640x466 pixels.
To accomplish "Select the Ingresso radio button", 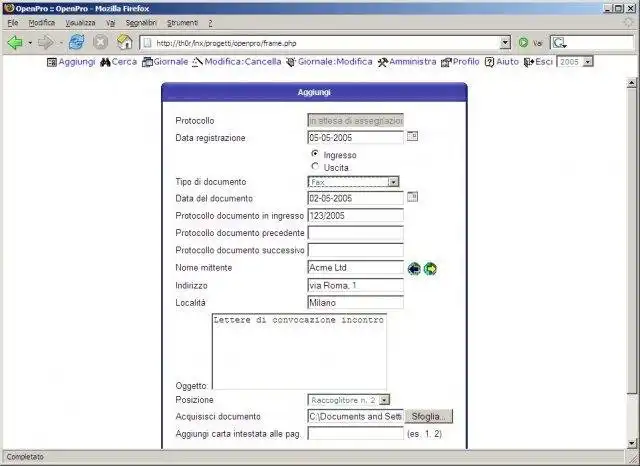I will pyautogui.click(x=315, y=154).
